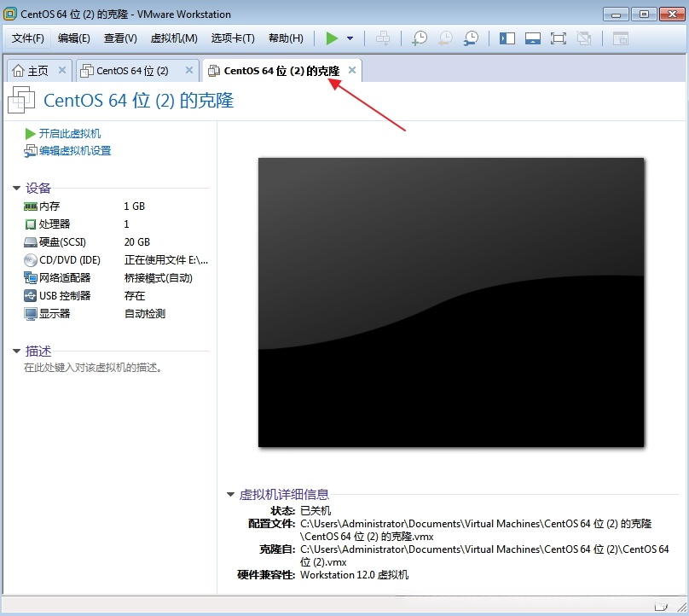This screenshot has height=616, width=689.
Task: Click the USB 控制器 icon
Action: coord(31,296)
